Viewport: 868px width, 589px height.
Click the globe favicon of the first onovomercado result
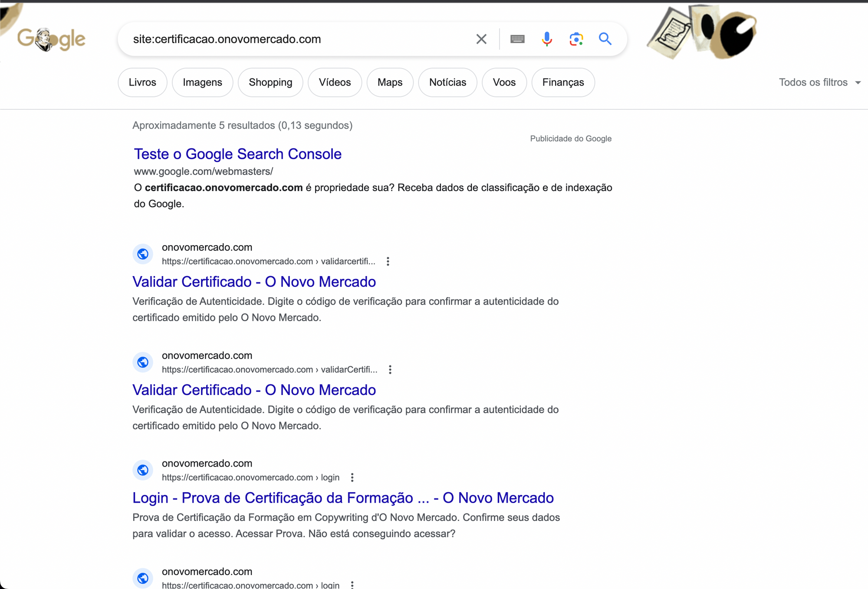(x=143, y=254)
